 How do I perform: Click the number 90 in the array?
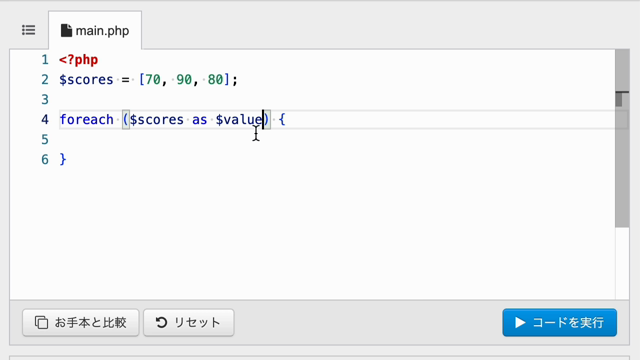coord(184,80)
